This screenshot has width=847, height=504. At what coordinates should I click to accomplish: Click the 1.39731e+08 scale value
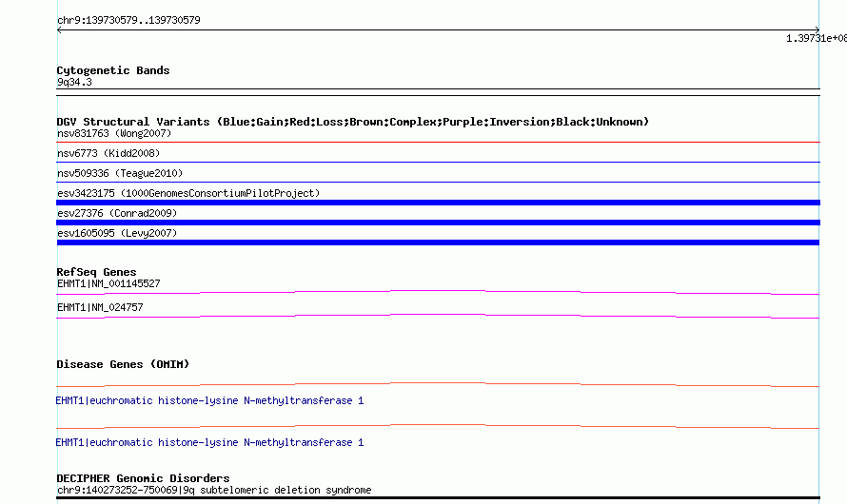[817, 38]
